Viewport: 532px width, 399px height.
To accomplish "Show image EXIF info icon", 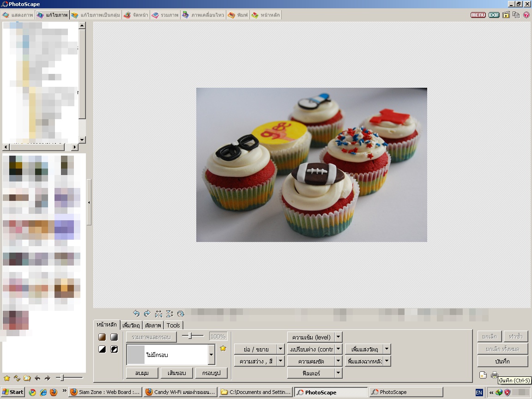I will click(x=494, y=15).
